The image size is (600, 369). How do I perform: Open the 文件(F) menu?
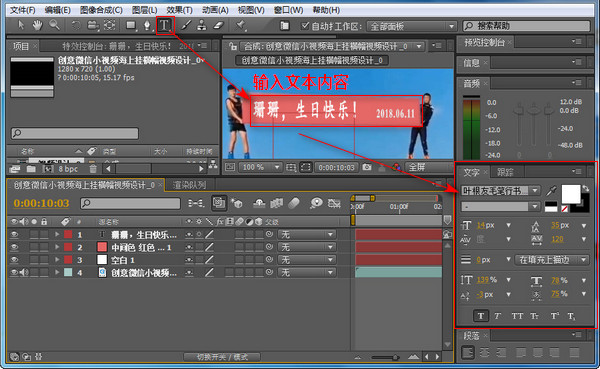[x=22, y=10]
